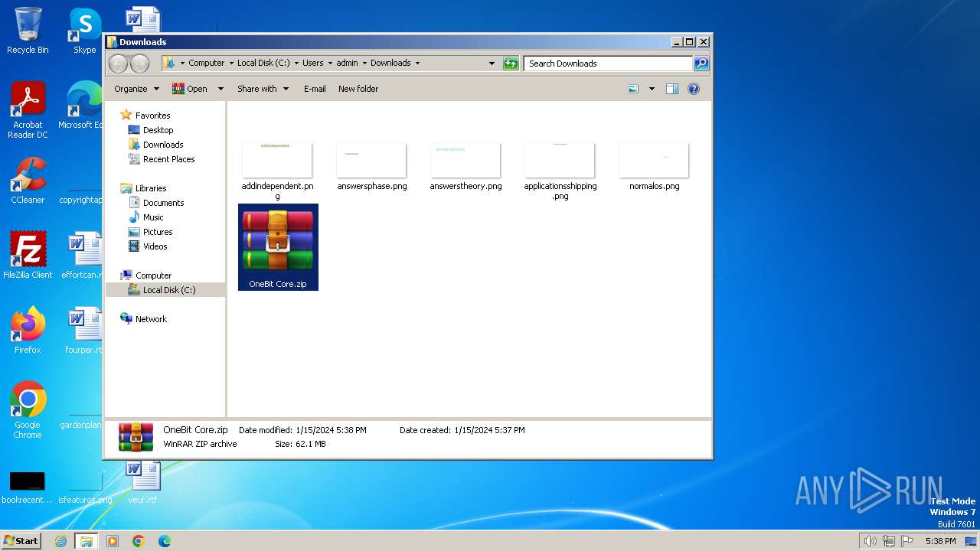The height and width of the screenshot is (551, 980).
Task: Open Music library
Action: 153,217
